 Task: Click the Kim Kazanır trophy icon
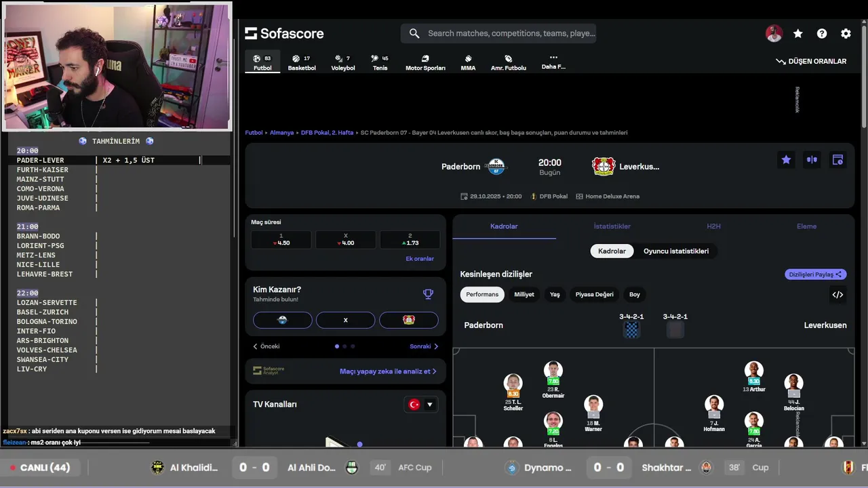pos(428,294)
